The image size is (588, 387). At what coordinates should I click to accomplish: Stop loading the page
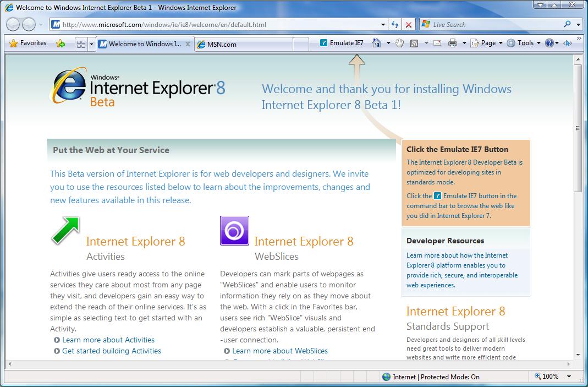[409, 24]
